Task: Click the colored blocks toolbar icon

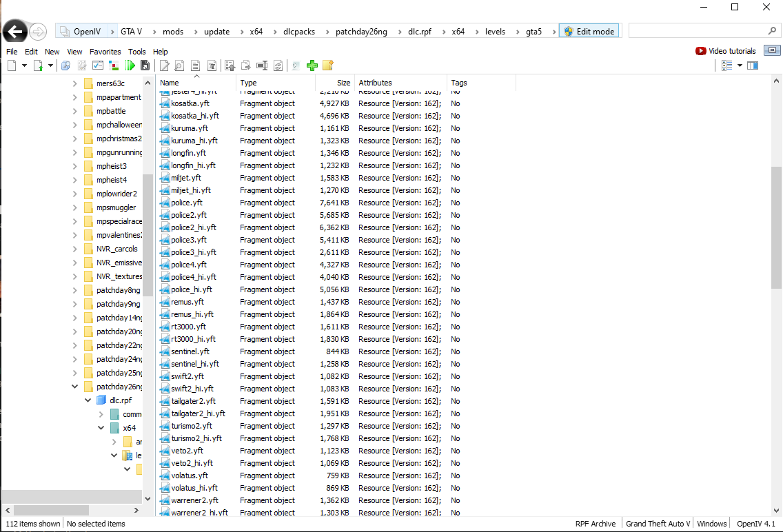Action: click(114, 65)
